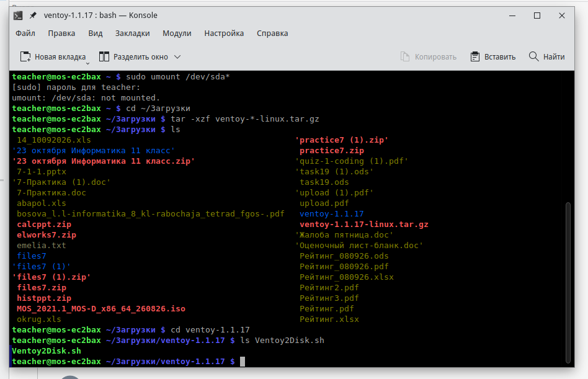This screenshot has height=379, width=588.
Task: Click the Вставить button label
Action: coord(500,57)
